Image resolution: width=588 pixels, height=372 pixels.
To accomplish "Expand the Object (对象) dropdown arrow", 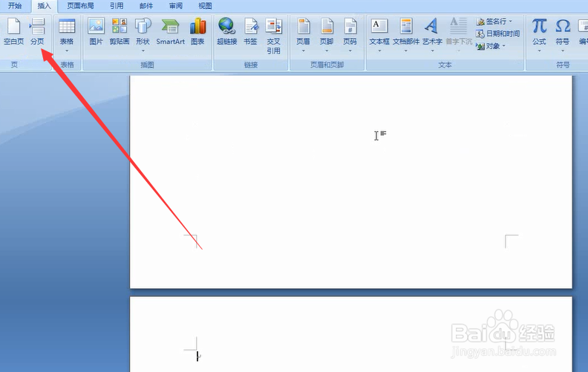I will (504, 46).
